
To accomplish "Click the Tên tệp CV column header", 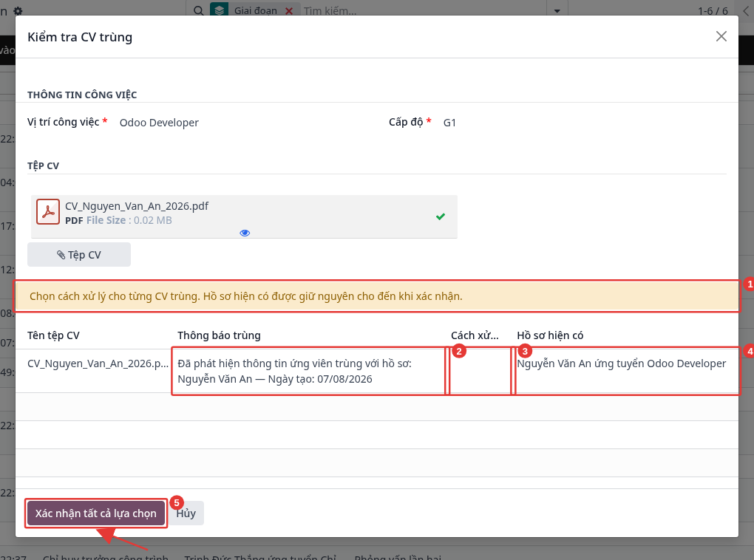I will coord(53,335).
